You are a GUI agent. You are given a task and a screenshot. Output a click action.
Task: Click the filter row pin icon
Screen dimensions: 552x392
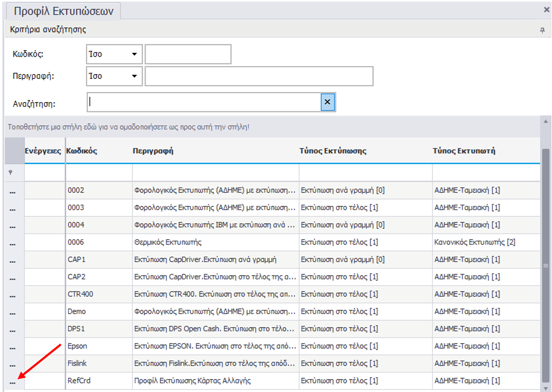pos(11,173)
